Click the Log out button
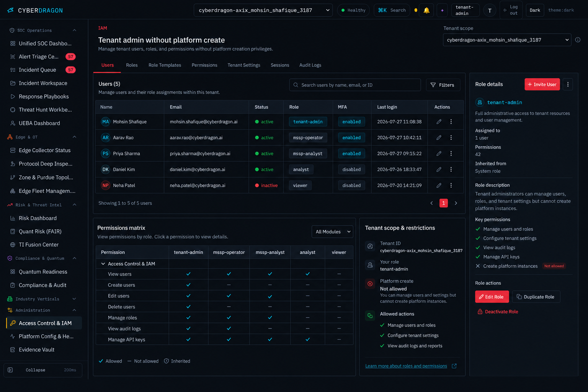 pos(511,10)
